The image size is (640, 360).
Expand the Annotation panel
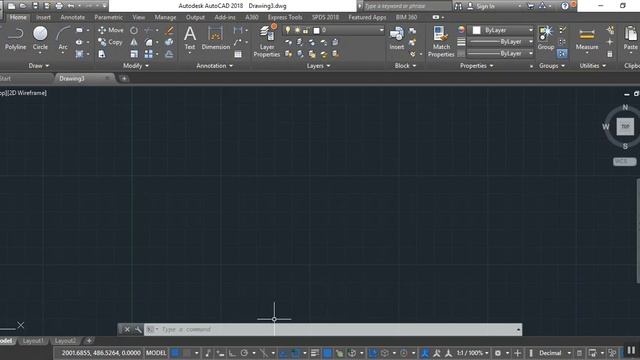tap(214, 66)
